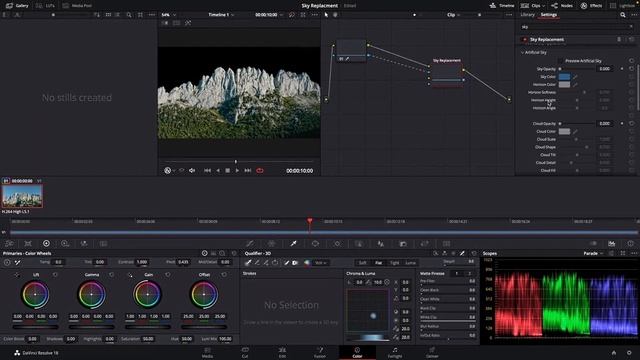Click the red playhead marker on mini timeline
The height and width of the screenshot is (360, 640).
coord(310,221)
